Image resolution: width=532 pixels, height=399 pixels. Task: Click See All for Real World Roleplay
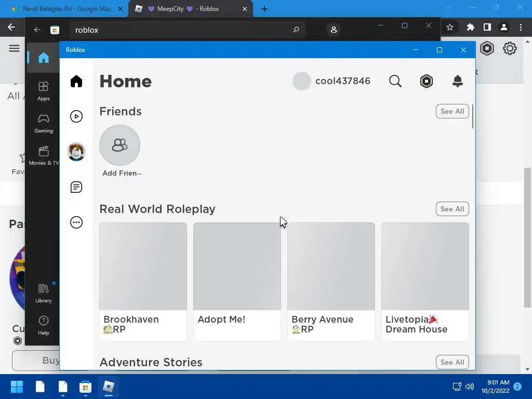click(x=453, y=209)
